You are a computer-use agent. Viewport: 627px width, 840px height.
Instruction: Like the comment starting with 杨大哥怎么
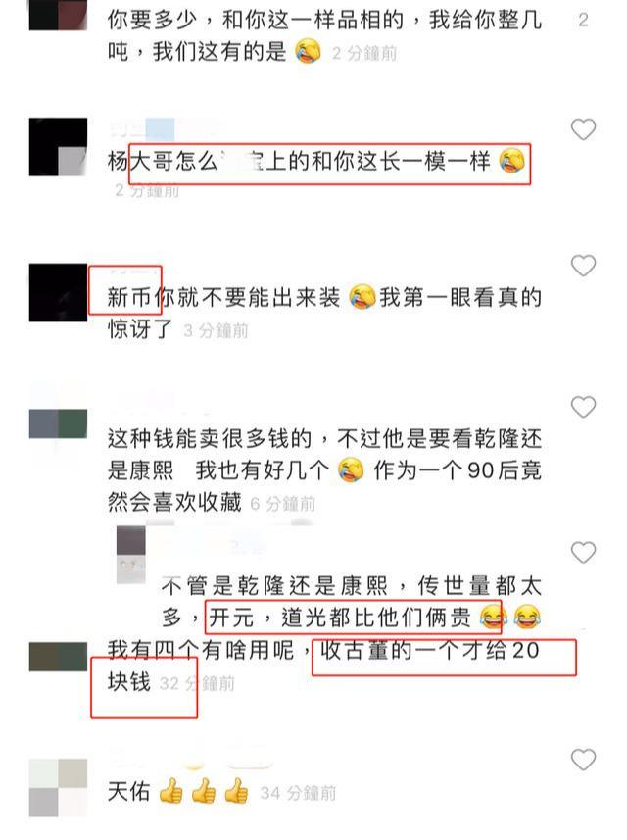tap(583, 129)
